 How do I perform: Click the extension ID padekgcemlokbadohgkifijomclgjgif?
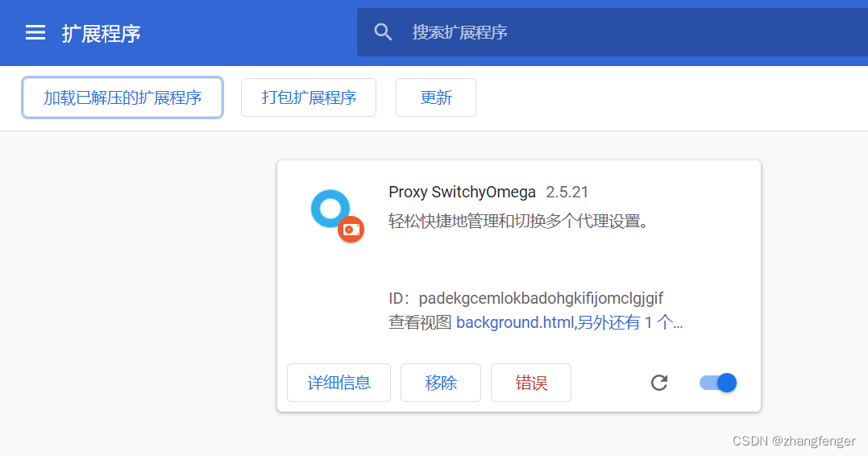[x=540, y=298]
